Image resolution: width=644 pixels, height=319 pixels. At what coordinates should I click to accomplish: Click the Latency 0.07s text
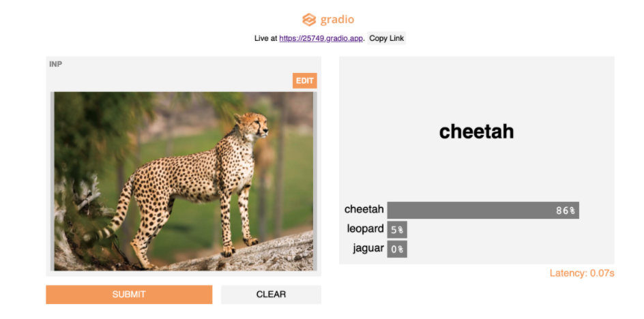582,273
